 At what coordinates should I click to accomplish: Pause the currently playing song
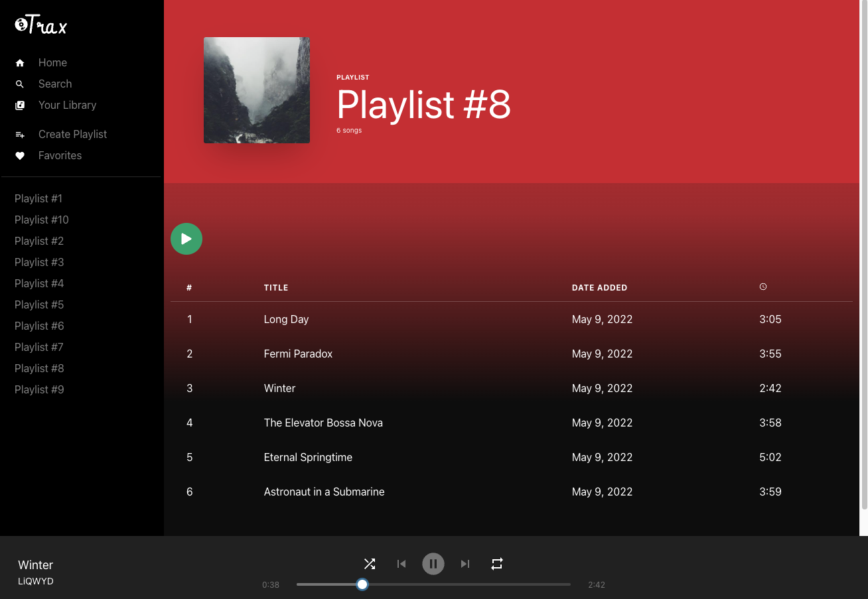[433, 563]
